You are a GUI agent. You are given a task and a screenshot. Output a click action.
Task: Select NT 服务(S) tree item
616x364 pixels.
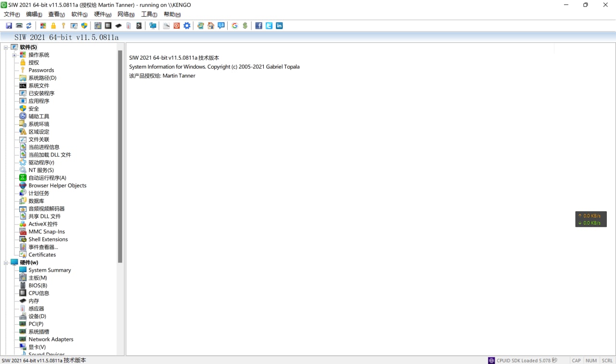click(41, 170)
